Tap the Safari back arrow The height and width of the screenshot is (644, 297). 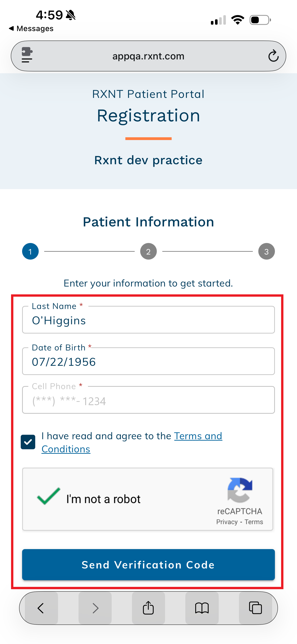coord(41,608)
